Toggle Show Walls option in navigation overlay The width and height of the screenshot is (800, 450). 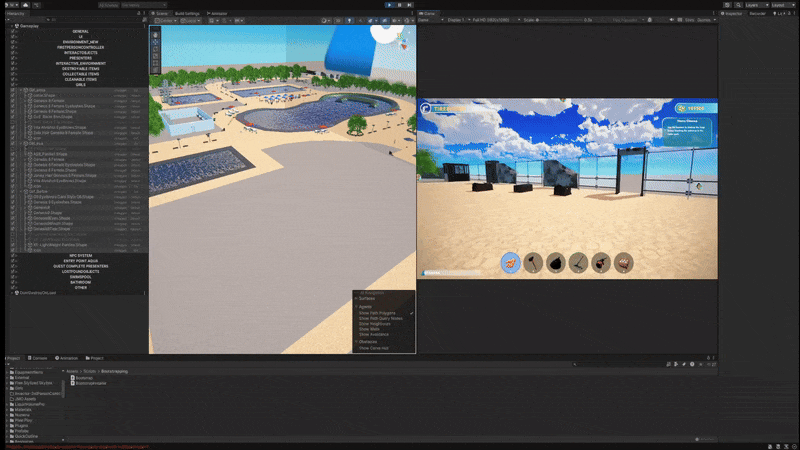pyautogui.click(x=370, y=328)
